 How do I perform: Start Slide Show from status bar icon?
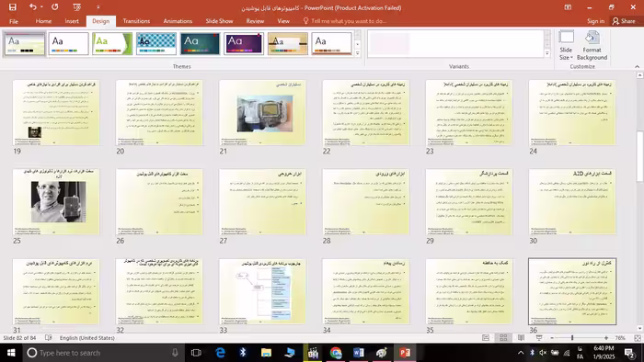(x=539, y=338)
